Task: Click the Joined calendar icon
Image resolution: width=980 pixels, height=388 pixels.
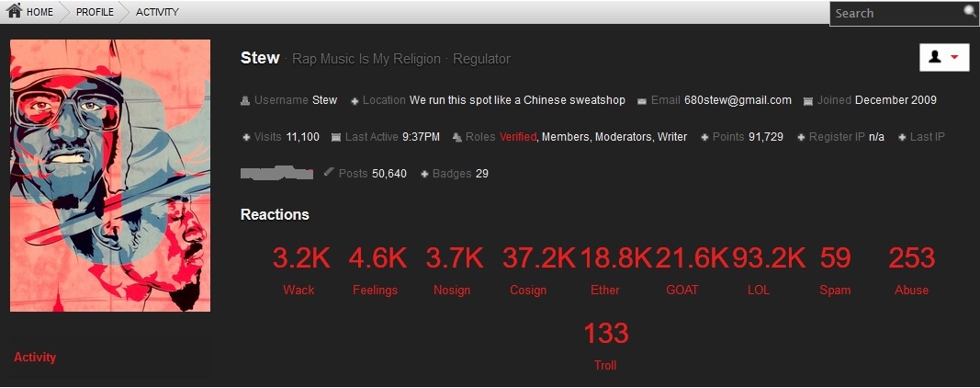Action: pyautogui.click(x=808, y=101)
